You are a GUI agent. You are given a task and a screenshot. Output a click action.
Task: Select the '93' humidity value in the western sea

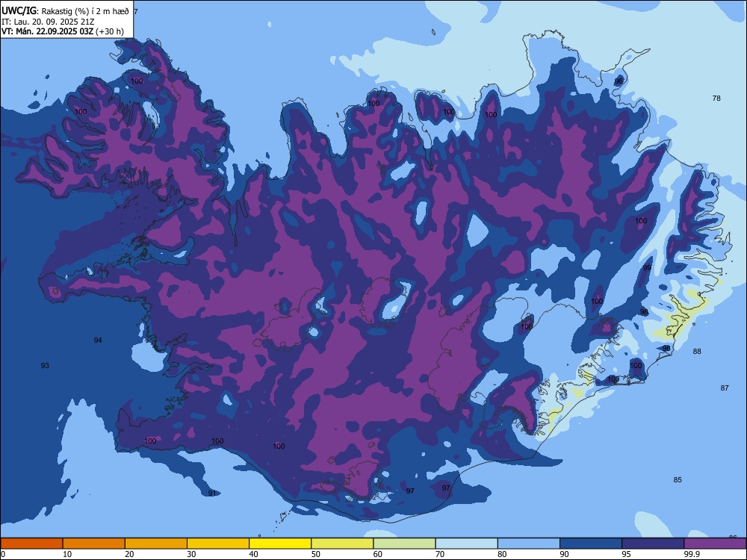(45, 366)
